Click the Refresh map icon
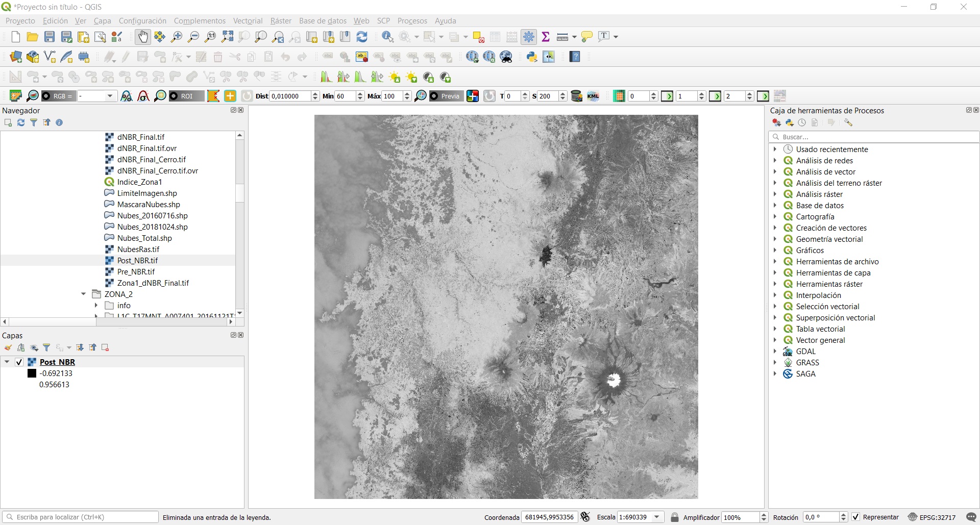 click(362, 37)
